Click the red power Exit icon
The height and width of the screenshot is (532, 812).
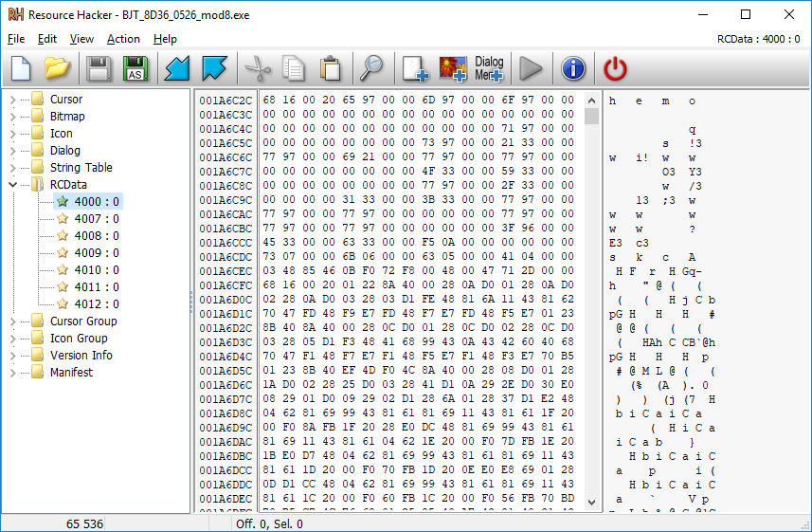[x=616, y=68]
